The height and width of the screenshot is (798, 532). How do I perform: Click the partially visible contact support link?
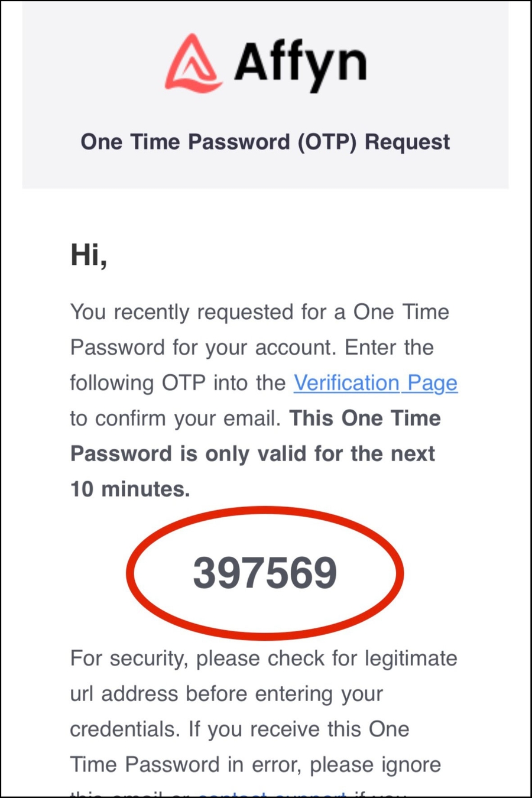(x=272, y=794)
